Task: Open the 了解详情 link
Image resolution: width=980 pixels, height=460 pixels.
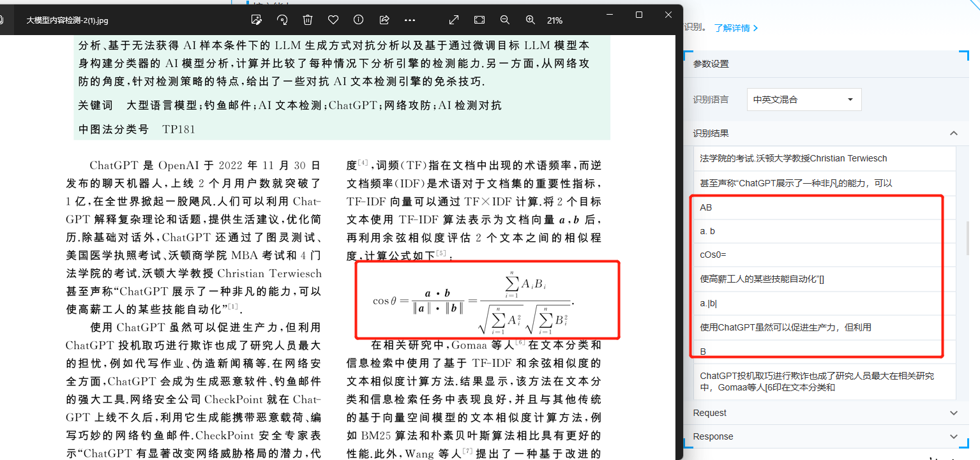Action: click(735, 28)
